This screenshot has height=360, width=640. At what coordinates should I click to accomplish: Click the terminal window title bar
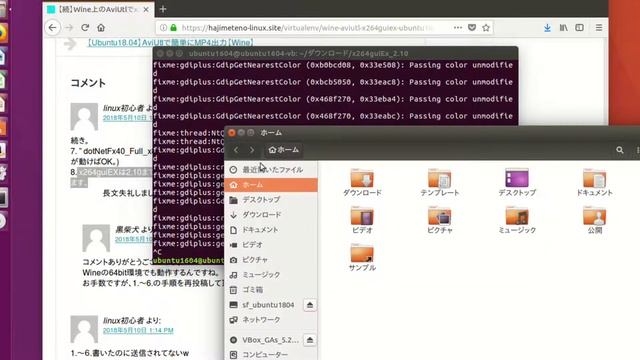point(336,53)
